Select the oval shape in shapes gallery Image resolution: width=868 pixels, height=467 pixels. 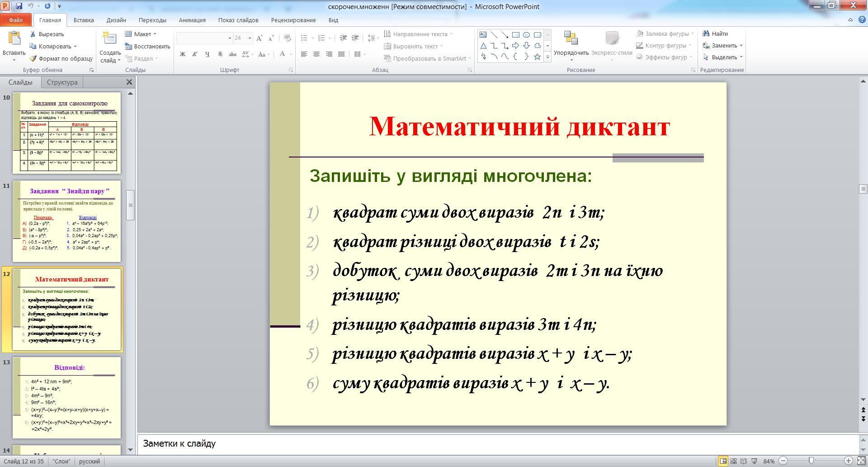[x=527, y=35]
